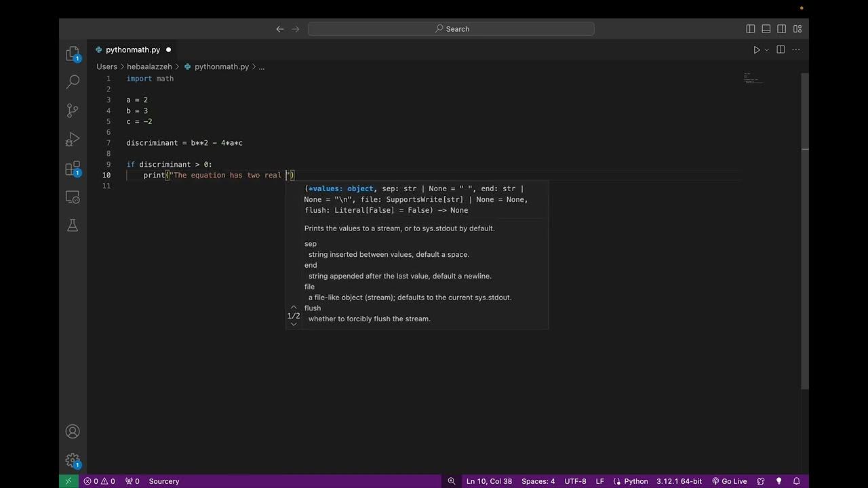Run the Python file
868x488 pixels.
click(757, 49)
